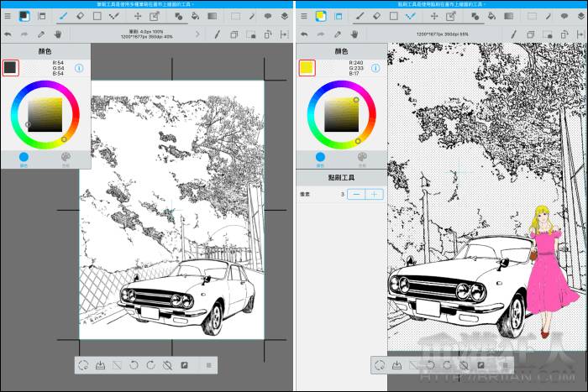This screenshot has height=392, width=588.
Task: Click the 點刷工具 panel header
Action: tap(342, 178)
